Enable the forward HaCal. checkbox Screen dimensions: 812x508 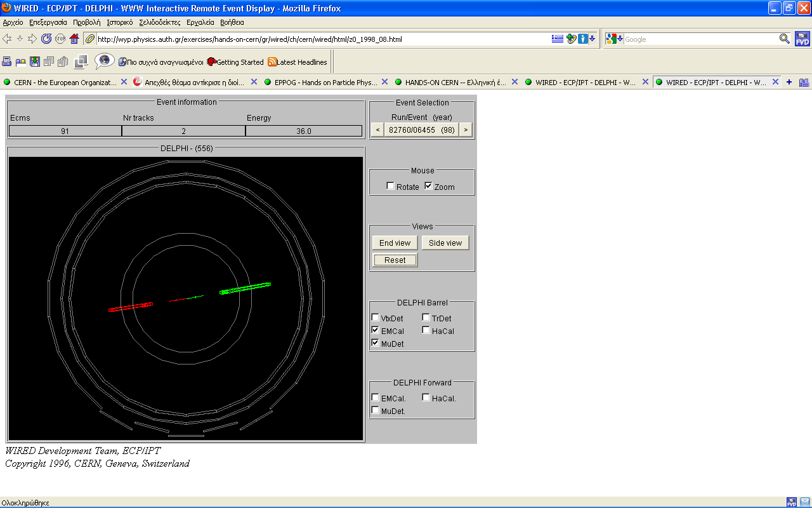click(426, 398)
